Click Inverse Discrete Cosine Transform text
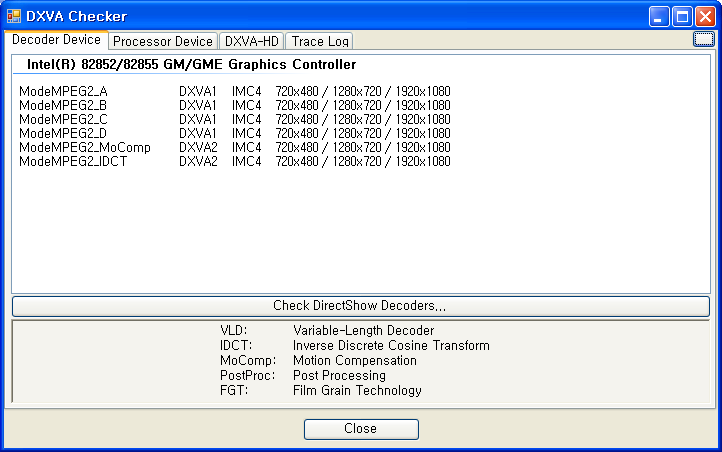 point(391,346)
